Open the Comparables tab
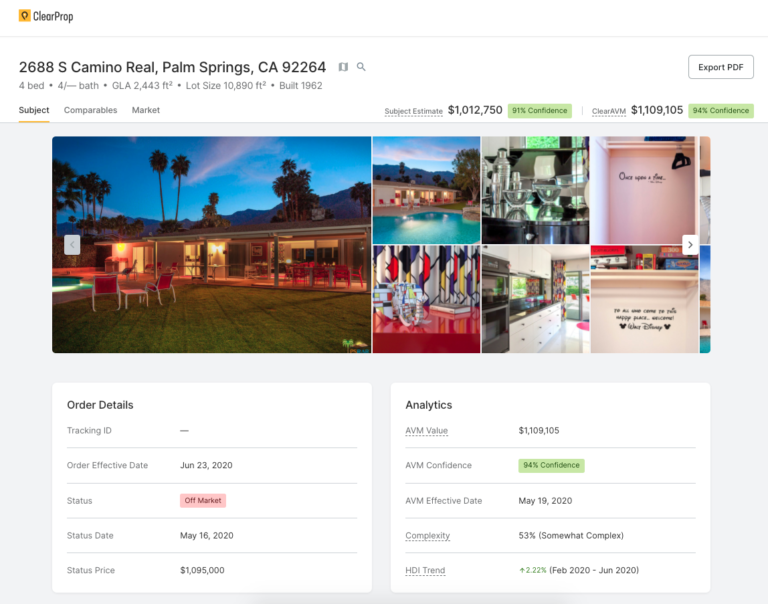Screen dimensions: 768x604 pos(91,110)
